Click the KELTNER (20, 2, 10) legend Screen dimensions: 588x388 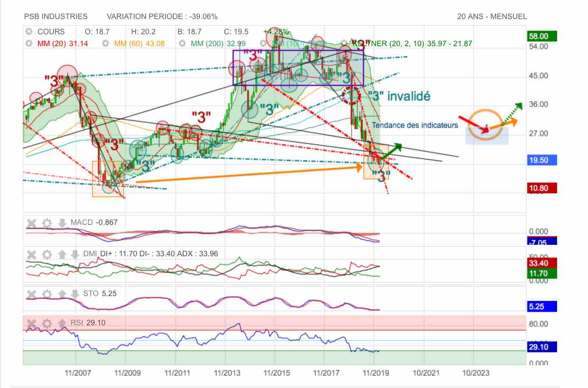(x=412, y=43)
